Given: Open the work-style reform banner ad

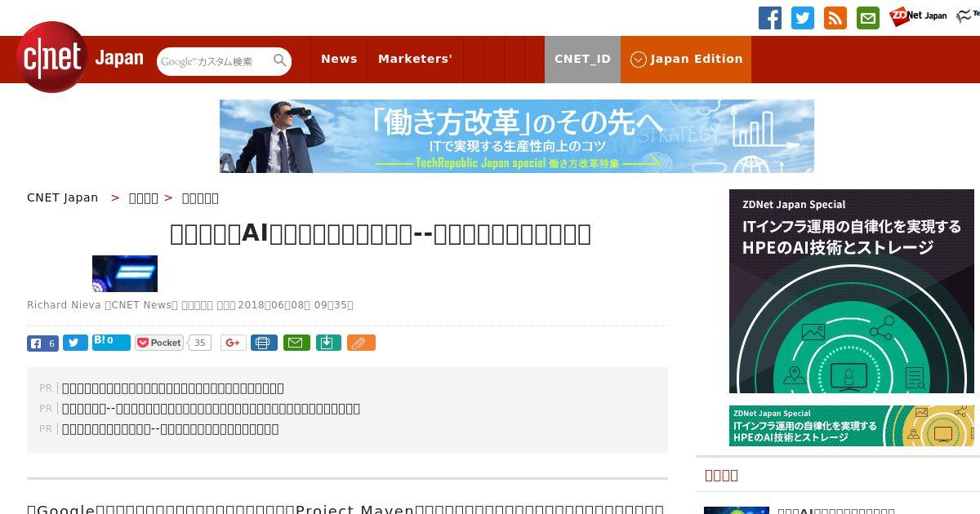Looking at the screenshot, I should point(517,136).
